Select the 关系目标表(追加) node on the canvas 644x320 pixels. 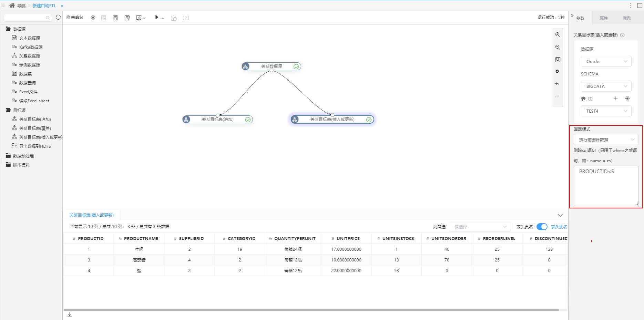[218, 120]
